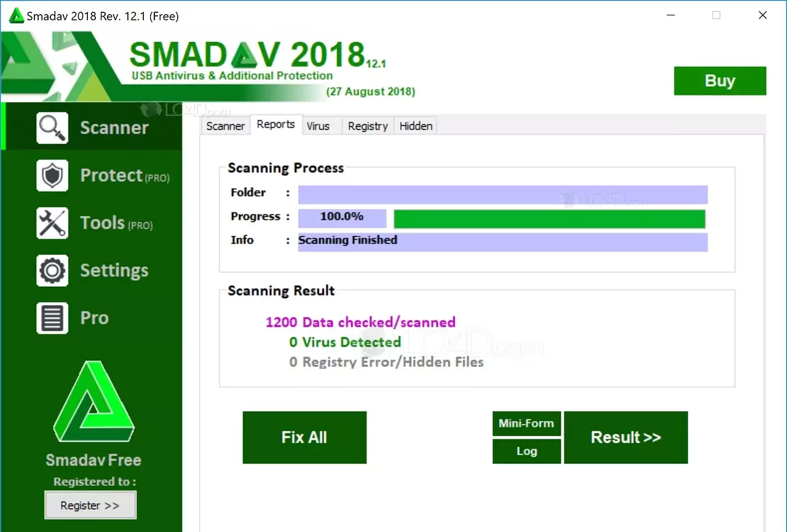This screenshot has height=532, width=787.
Task: Click the 0 Virus Detected text
Action: pos(345,342)
